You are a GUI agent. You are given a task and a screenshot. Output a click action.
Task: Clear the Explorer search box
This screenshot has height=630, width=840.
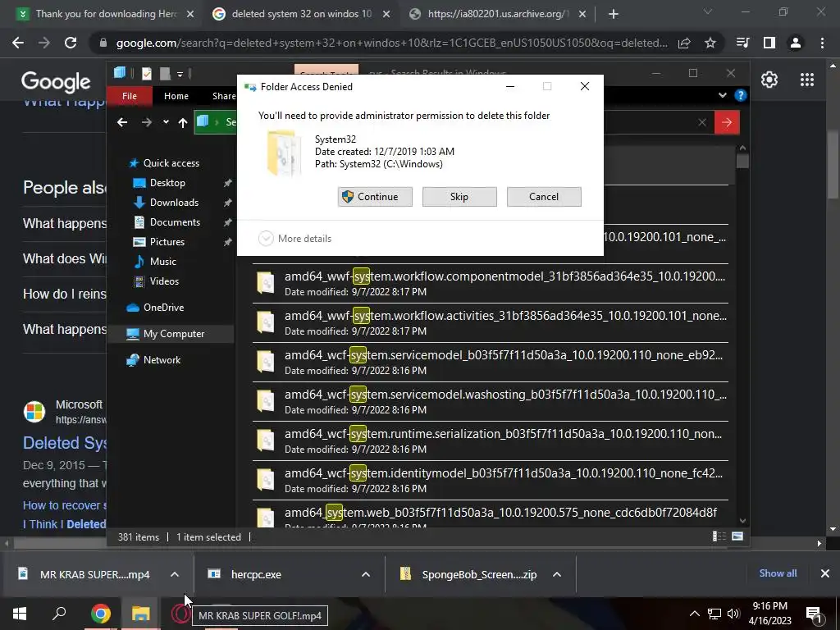point(702,123)
